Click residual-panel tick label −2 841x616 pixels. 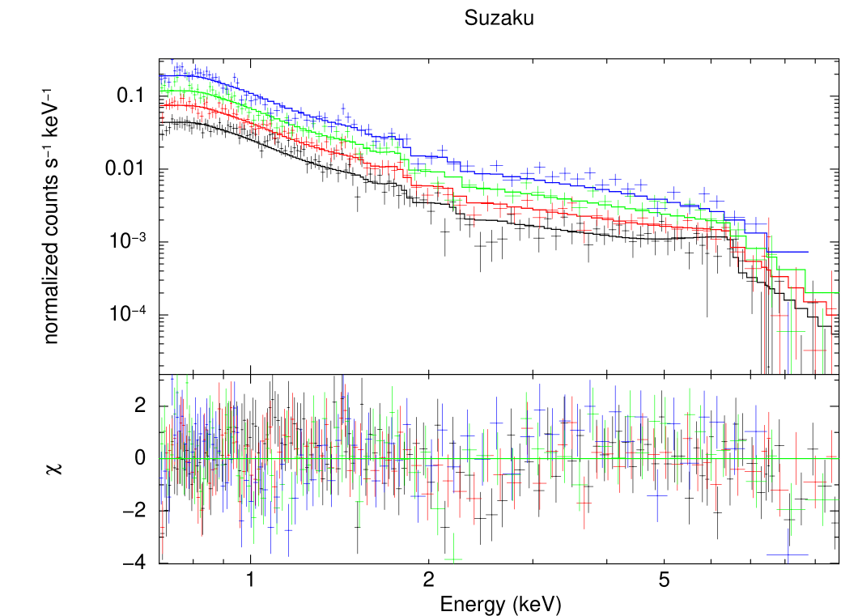click(134, 510)
